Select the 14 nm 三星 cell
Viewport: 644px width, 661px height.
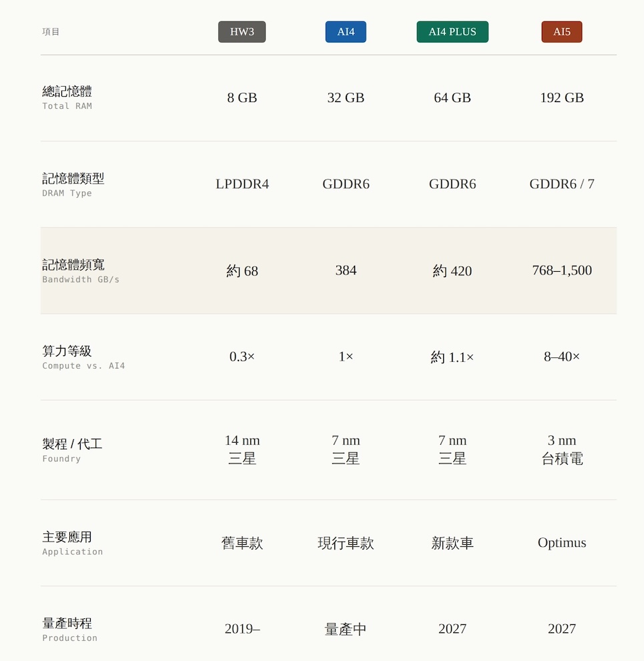coord(242,449)
